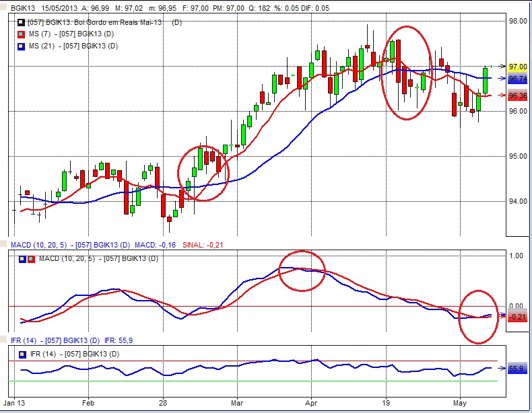
Task: Click the red 96.36 moving average tag
Action: tap(517, 96)
